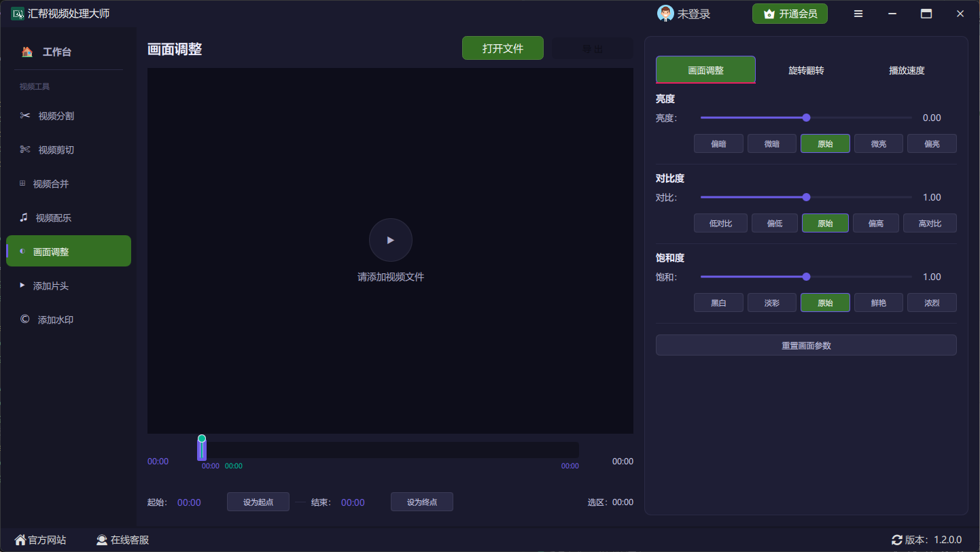Click 重置画面参数 button

tap(806, 345)
